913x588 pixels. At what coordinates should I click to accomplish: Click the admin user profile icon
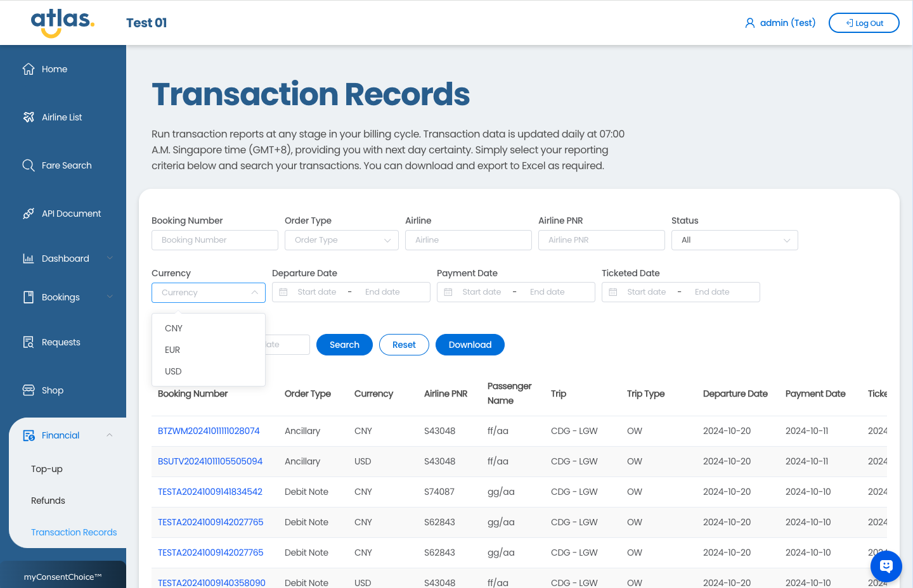pyautogui.click(x=749, y=23)
